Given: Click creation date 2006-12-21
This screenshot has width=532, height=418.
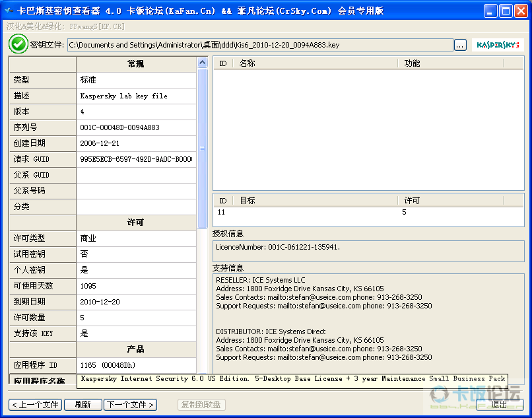Looking at the screenshot, I should click(x=136, y=144).
